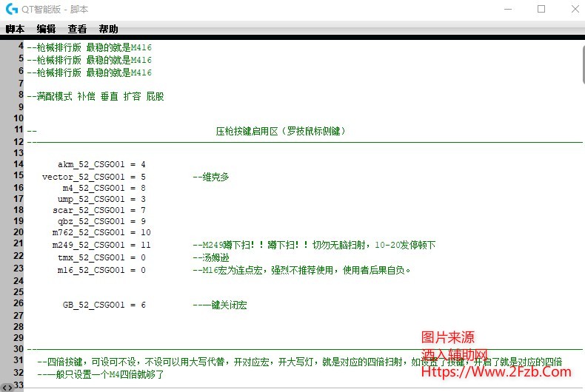Open the 脚本 menu
The height and width of the screenshot is (392, 585).
(x=16, y=29)
